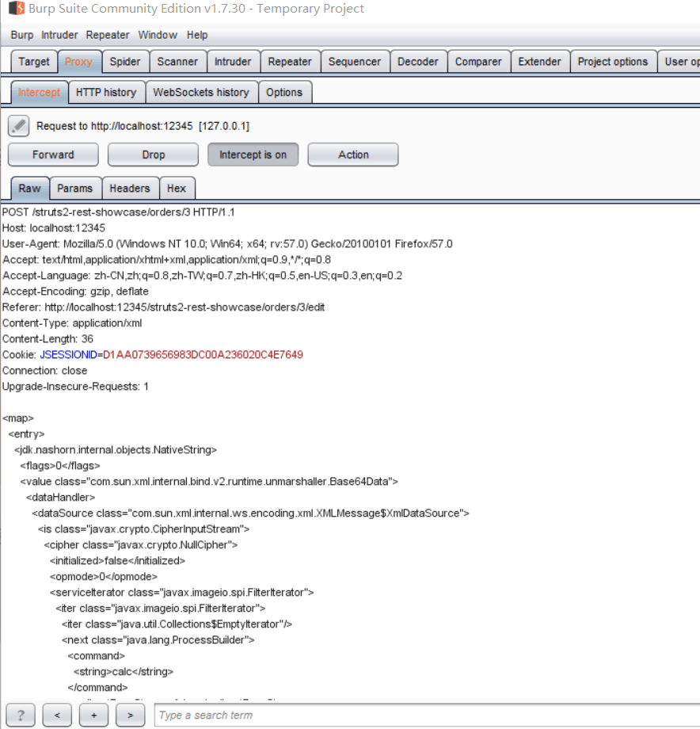Click the Accept: text/html header line

(167, 260)
